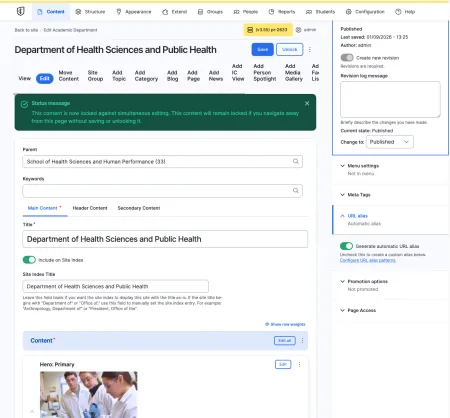
Task: Collapse the URL alias section
Action: (357, 216)
